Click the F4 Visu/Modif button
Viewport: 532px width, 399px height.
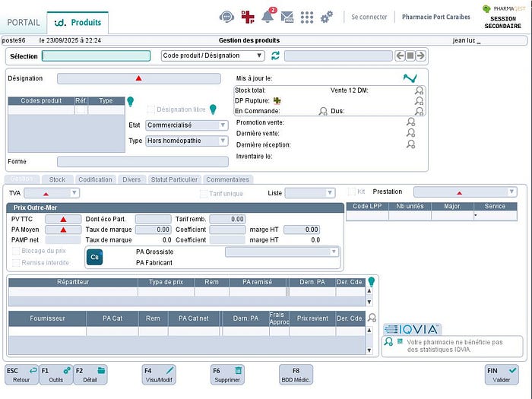[159, 375]
